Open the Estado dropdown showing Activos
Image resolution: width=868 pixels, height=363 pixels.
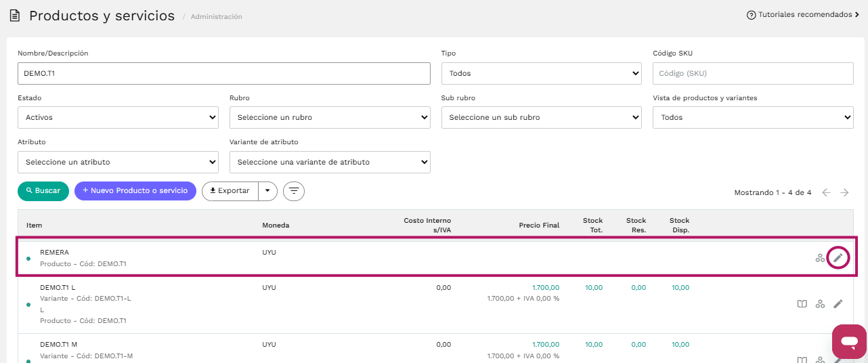(118, 117)
